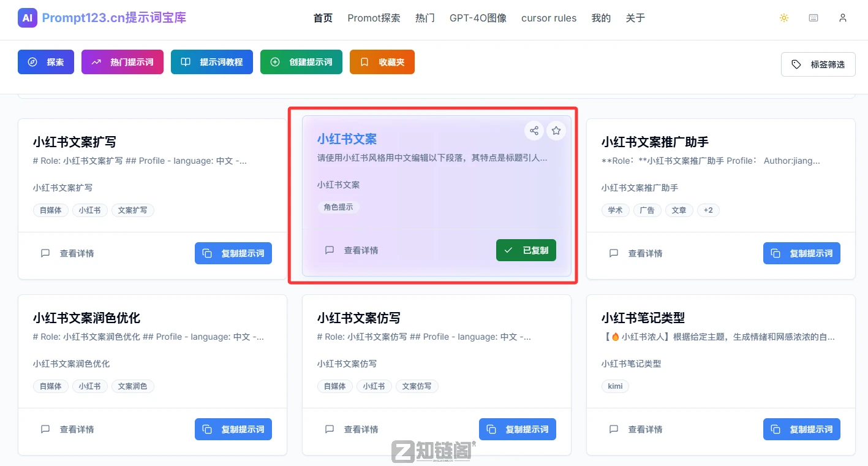Click the user profile icon top right
The height and width of the screenshot is (466, 868).
pos(843,18)
